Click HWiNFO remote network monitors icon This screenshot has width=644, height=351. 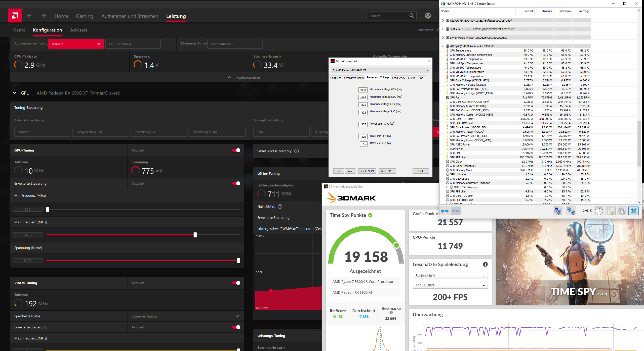point(571,211)
